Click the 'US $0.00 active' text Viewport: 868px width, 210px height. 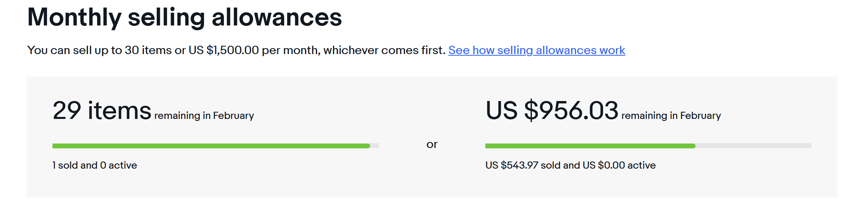tap(619, 165)
